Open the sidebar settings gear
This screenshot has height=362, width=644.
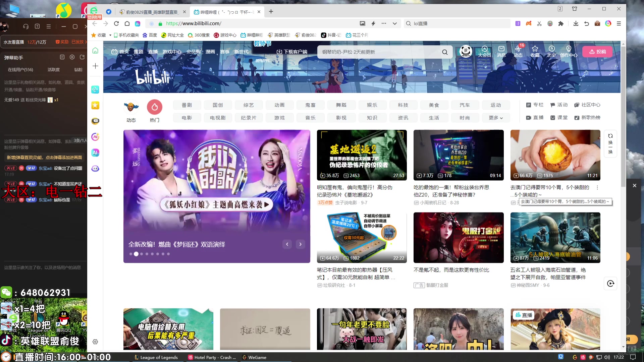click(x=95, y=342)
